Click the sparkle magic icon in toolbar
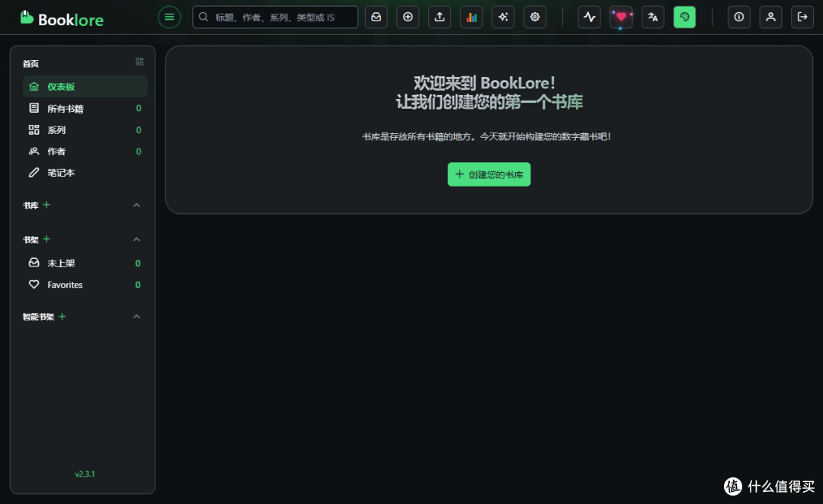Screen dimensions: 823x504 pyautogui.click(x=504, y=18)
